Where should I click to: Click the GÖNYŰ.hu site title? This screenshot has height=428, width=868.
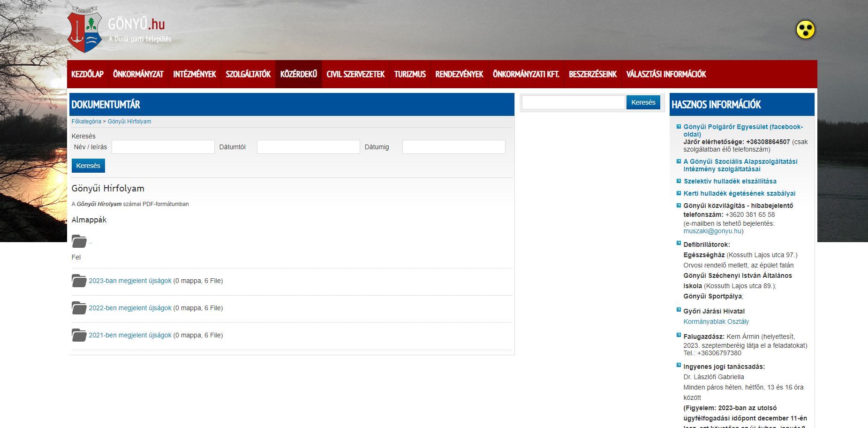136,24
